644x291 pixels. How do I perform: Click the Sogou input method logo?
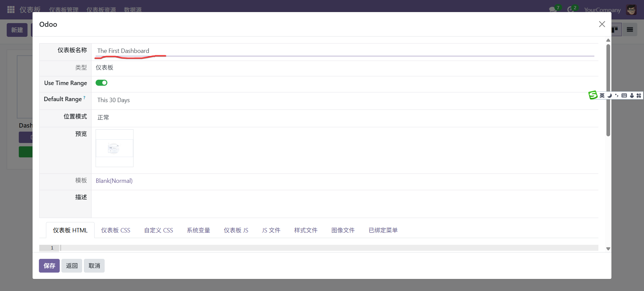(x=593, y=95)
